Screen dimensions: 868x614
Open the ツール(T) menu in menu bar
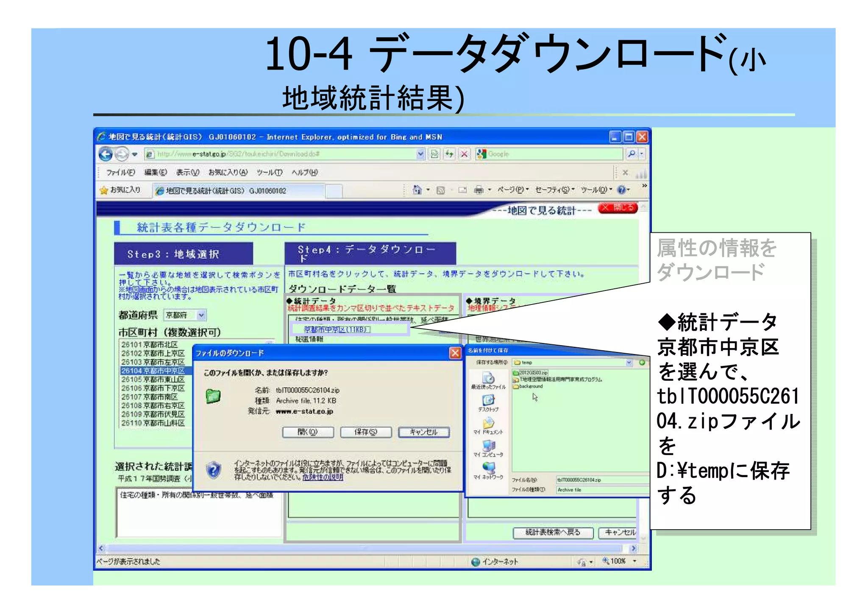coord(270,173)
